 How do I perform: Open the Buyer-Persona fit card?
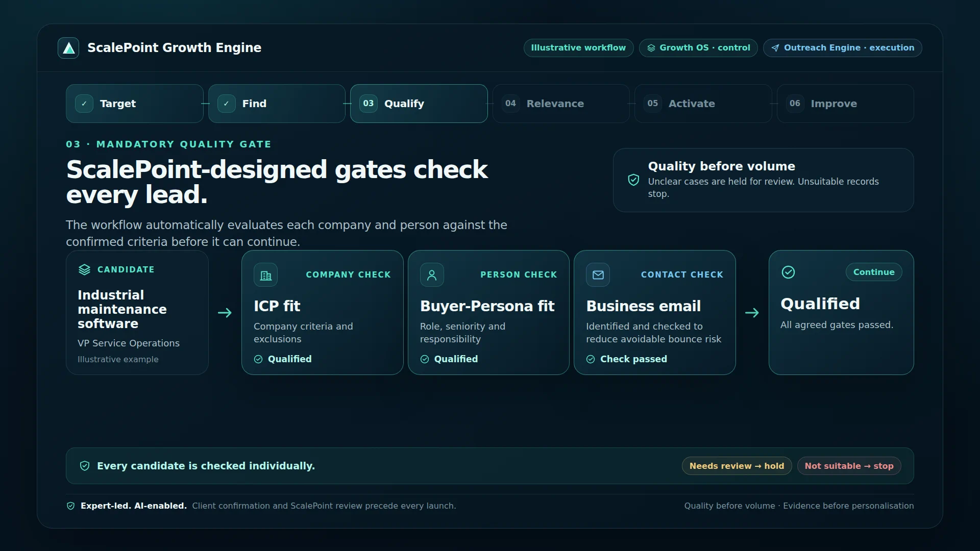coord(488,313)
